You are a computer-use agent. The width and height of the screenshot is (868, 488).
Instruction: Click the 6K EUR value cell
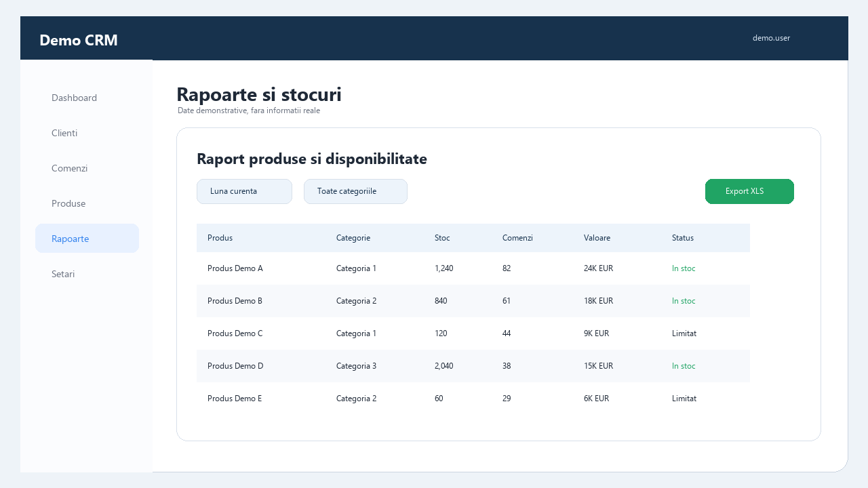tap(596, 399)
